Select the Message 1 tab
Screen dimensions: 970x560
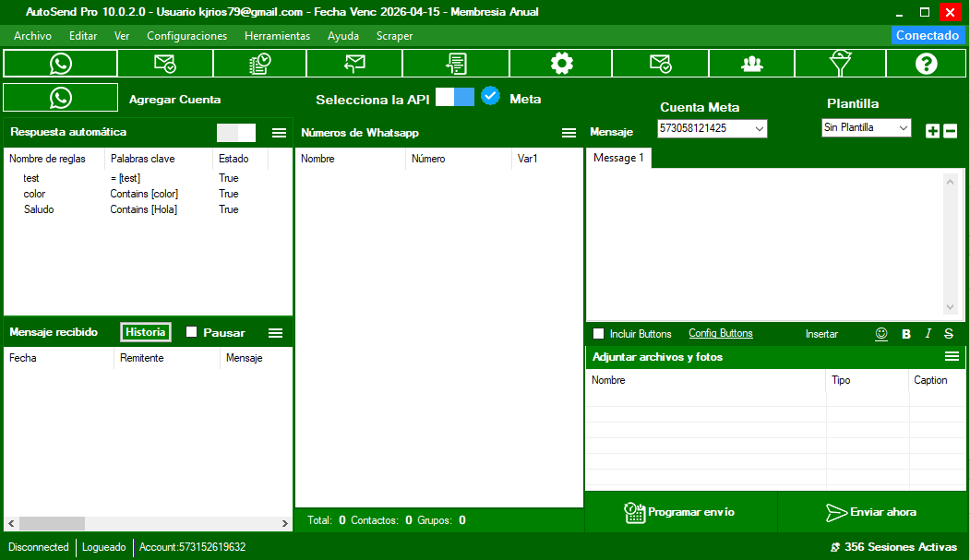pyautogui.click(x=618, y=159)
